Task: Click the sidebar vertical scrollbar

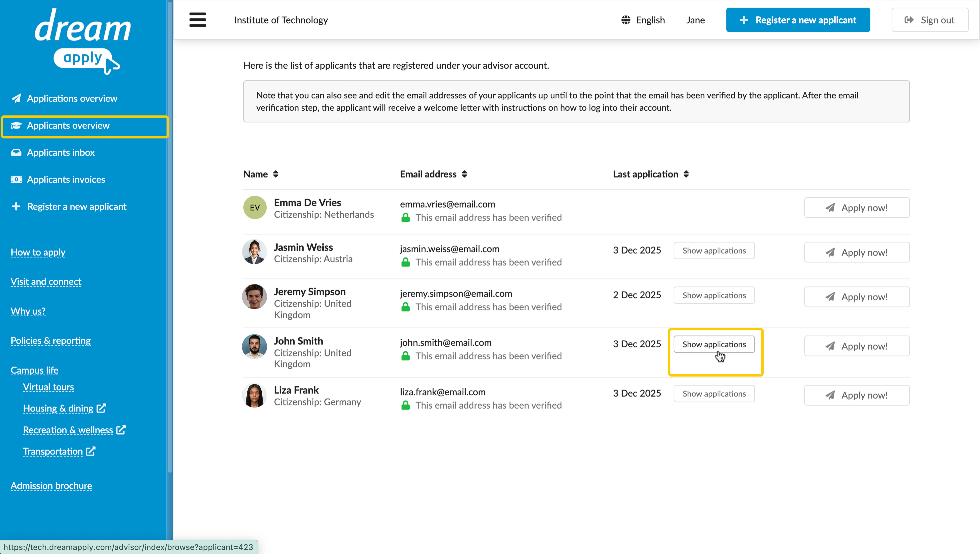Action: point(170,236)
